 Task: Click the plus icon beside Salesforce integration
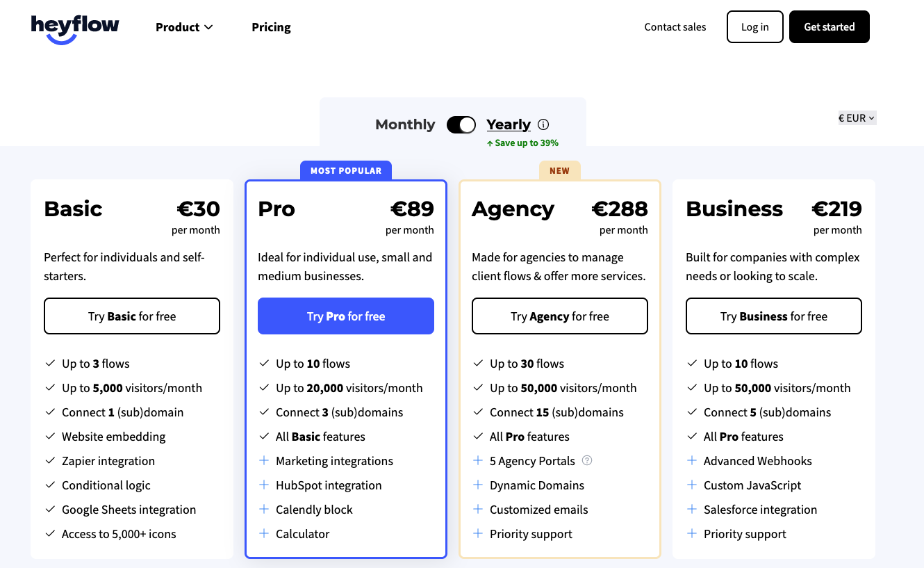point(692,509)
